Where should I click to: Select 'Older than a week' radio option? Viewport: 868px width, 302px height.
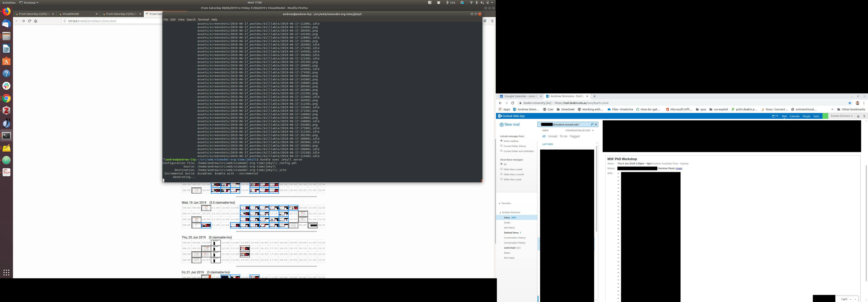click(501, 169)
